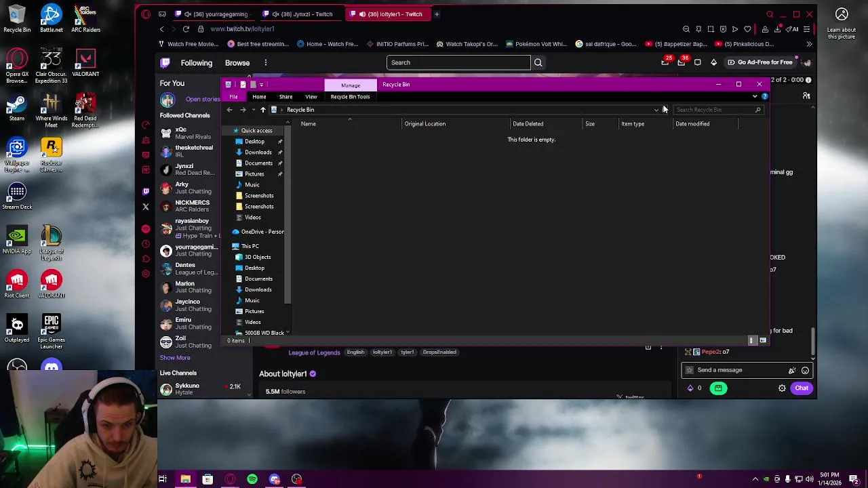
Task: Open the Following page on Twitch
Action: (x=196, y=63)
